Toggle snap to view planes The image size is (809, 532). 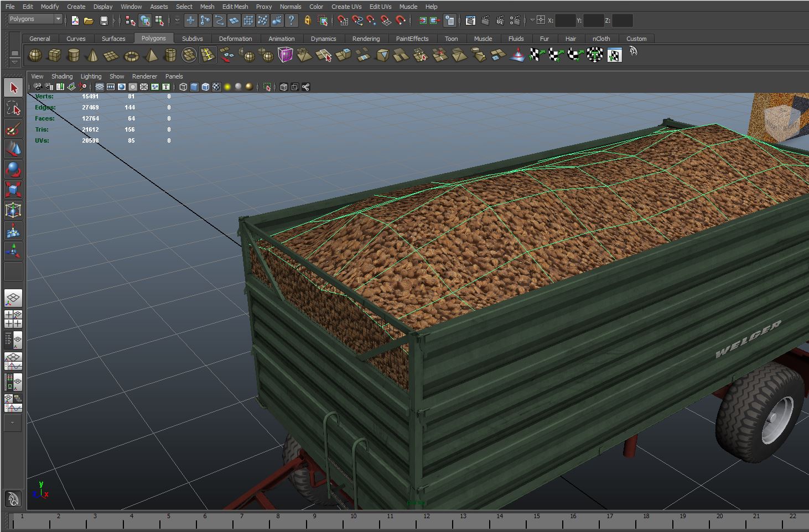386,21
